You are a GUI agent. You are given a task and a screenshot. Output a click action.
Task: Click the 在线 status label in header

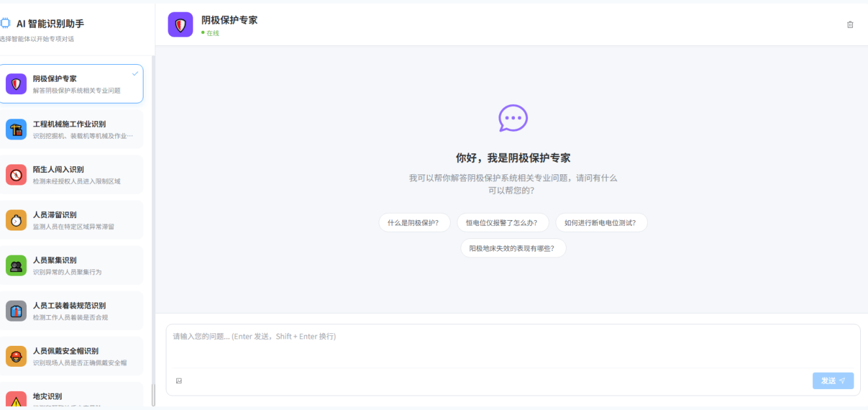point(213,33)
